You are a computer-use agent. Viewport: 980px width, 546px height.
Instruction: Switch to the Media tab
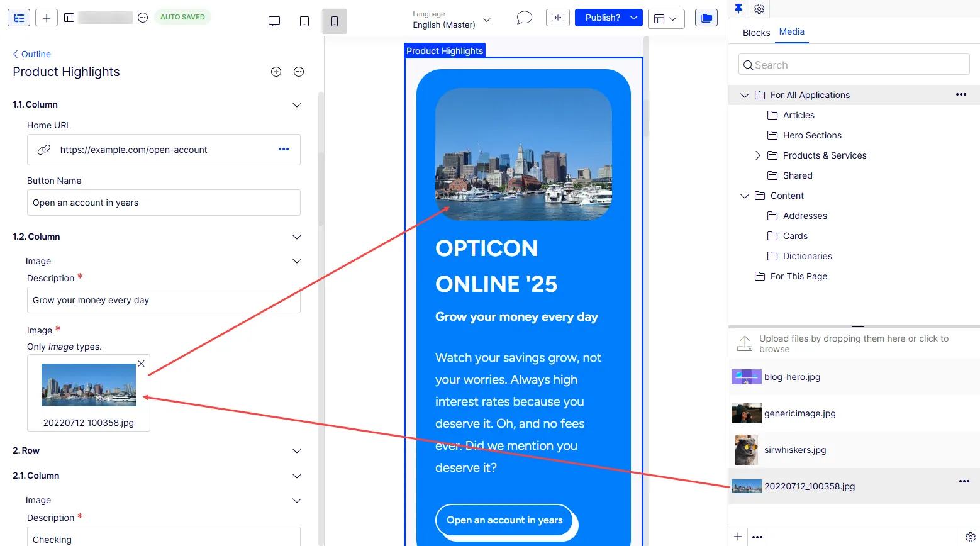click(791, 31)
